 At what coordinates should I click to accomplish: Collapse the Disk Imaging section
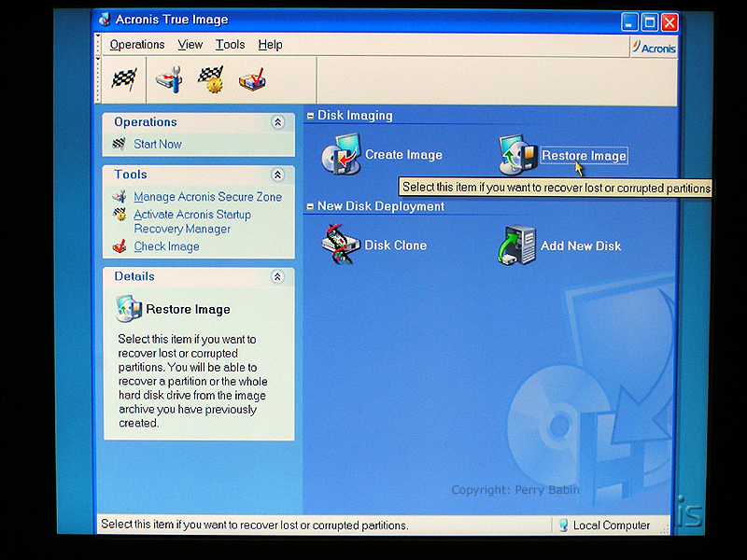tap(311, 115)
